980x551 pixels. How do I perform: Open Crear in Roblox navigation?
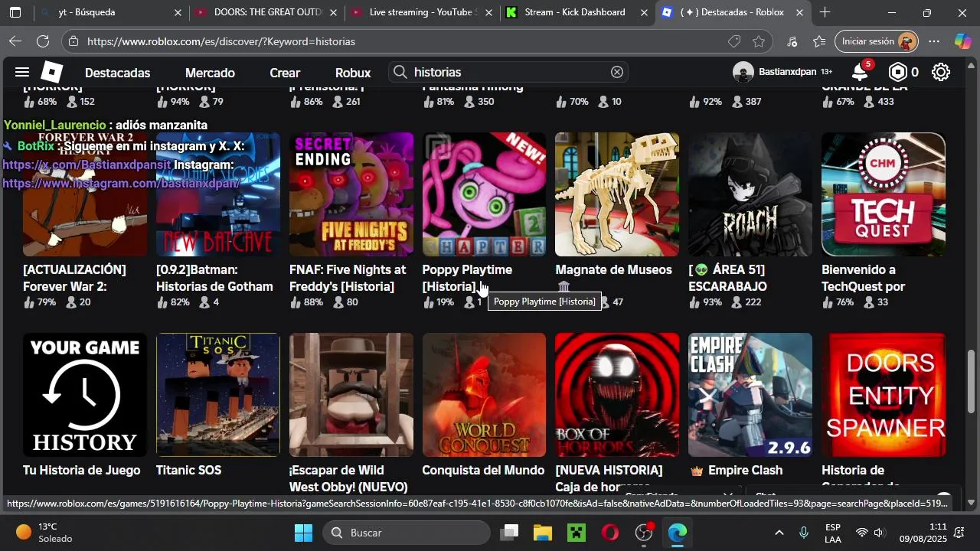pos(285,73)
